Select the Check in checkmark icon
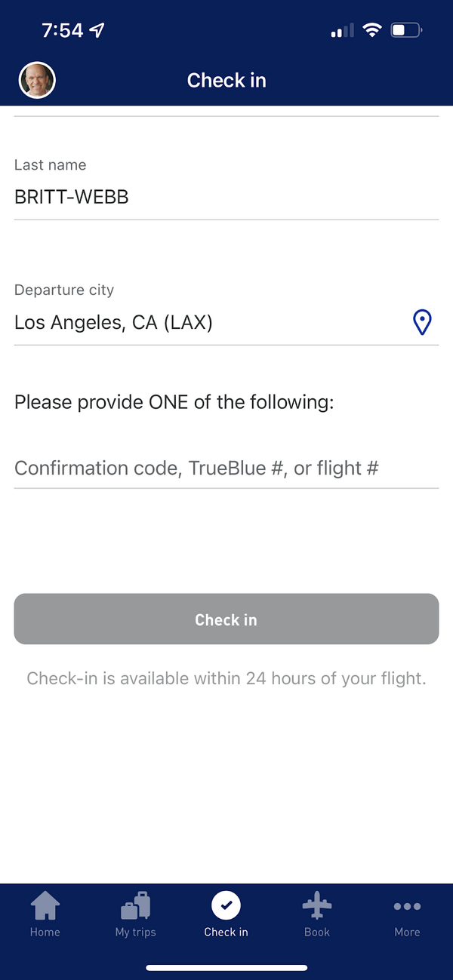The height and width of the screenshot is (980, 453). click(x=226, y=905)
